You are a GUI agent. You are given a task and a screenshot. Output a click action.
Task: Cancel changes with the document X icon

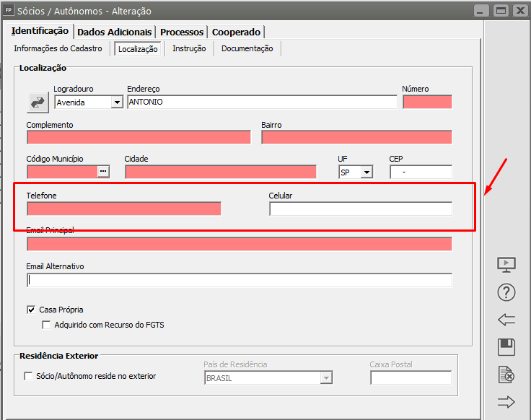point(506,375)
